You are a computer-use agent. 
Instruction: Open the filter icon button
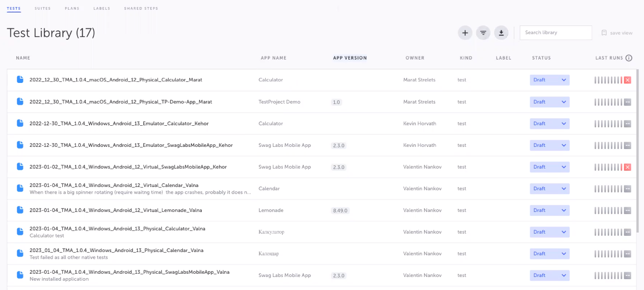tap(483, 33)
